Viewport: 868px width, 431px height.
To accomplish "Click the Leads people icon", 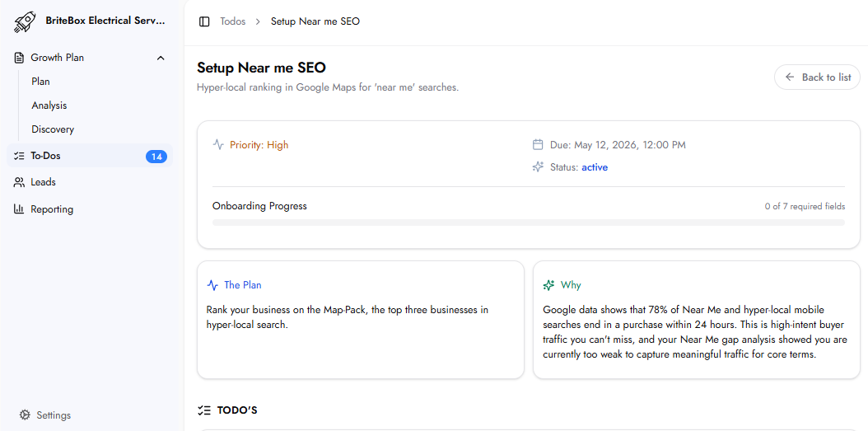I will [x=20, y=182].
